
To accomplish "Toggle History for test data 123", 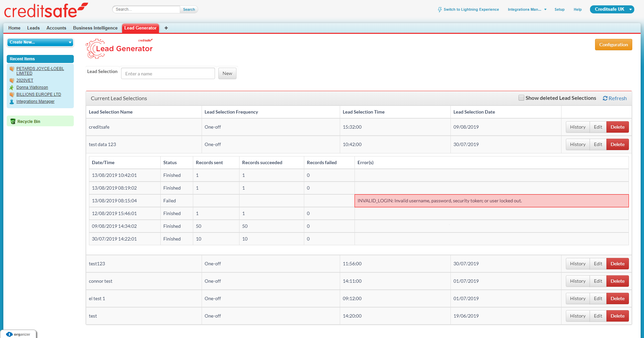I will pyautogui.click(x=578, y=144).
